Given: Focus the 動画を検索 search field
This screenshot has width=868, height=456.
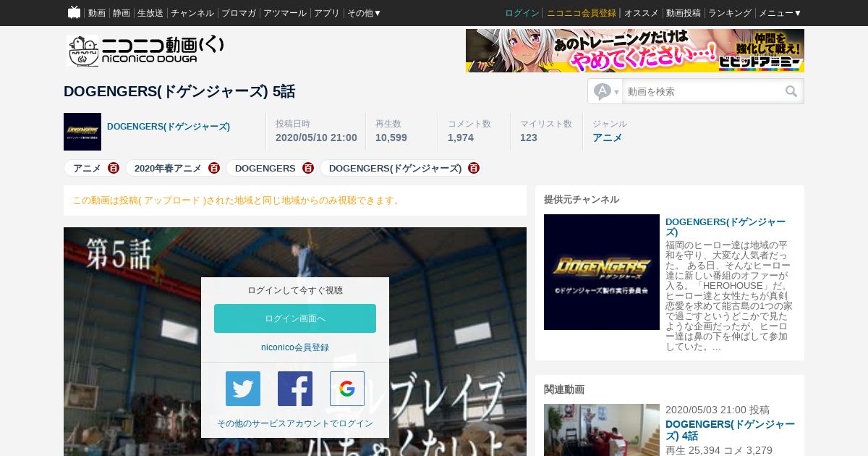Looking at the screenshot, I should [x=702, y=91].
